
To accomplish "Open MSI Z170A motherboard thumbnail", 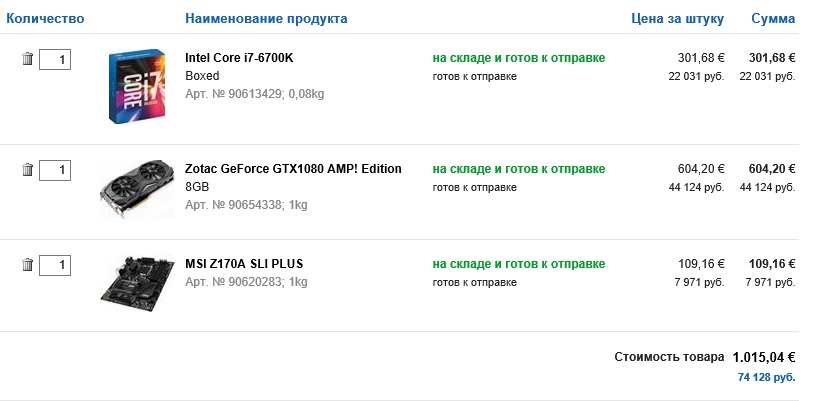I will click(137, 280).
